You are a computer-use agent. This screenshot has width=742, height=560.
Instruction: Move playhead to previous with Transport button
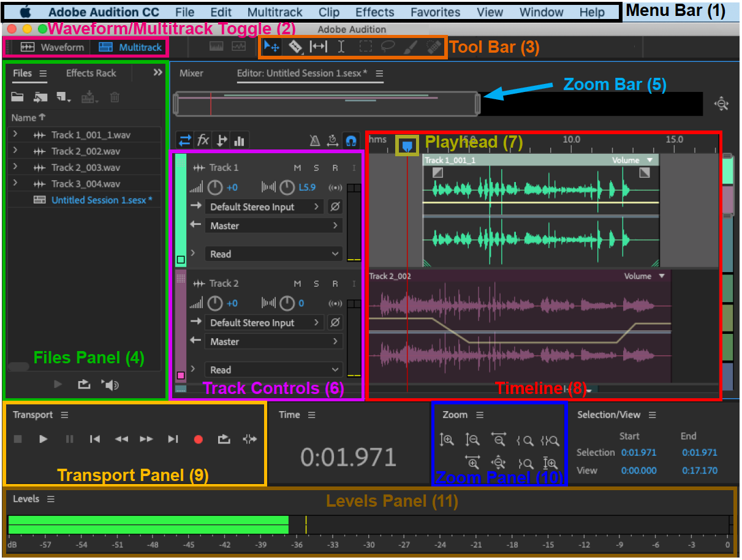(x=95, y=439)
